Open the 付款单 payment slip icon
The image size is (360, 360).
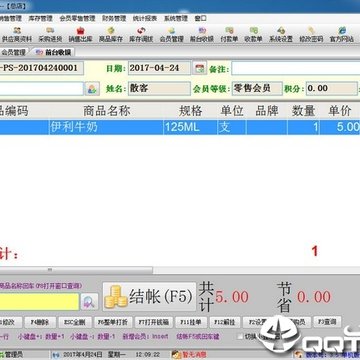(x=229, y=35)
